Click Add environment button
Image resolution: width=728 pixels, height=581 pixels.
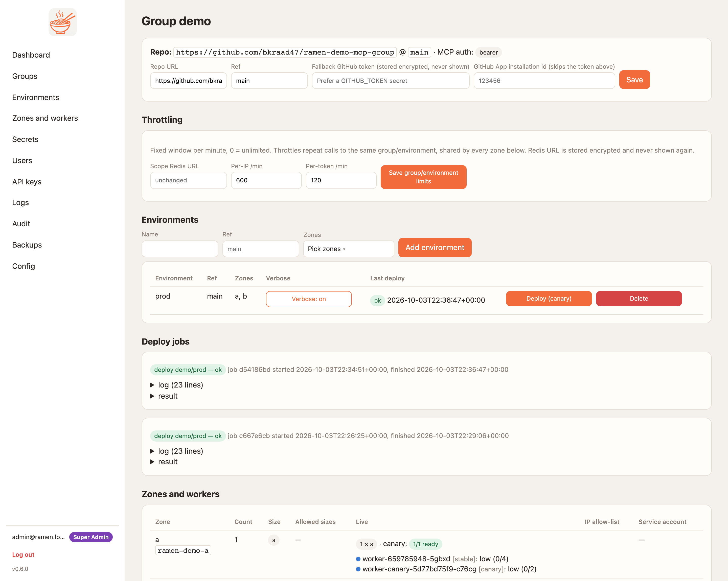coord(435,248)
